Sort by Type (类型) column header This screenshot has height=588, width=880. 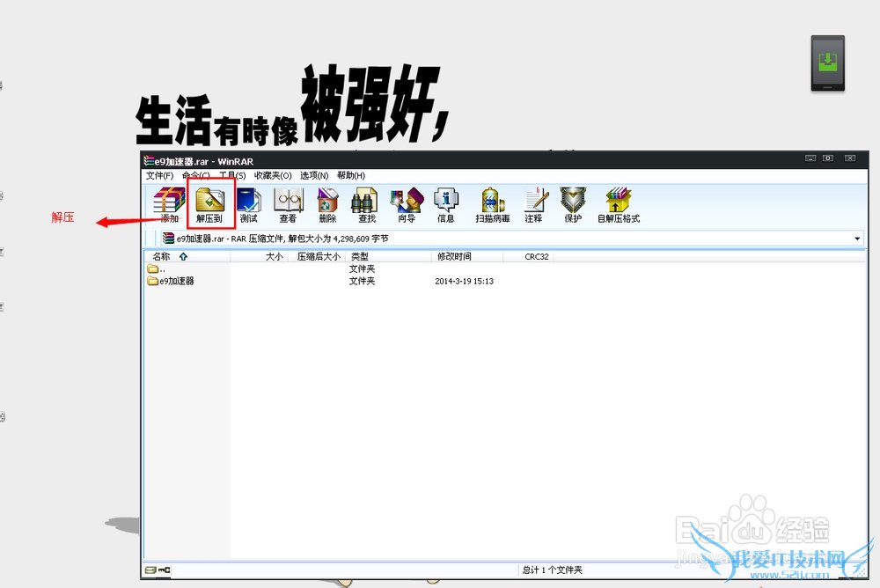[388, 257]
